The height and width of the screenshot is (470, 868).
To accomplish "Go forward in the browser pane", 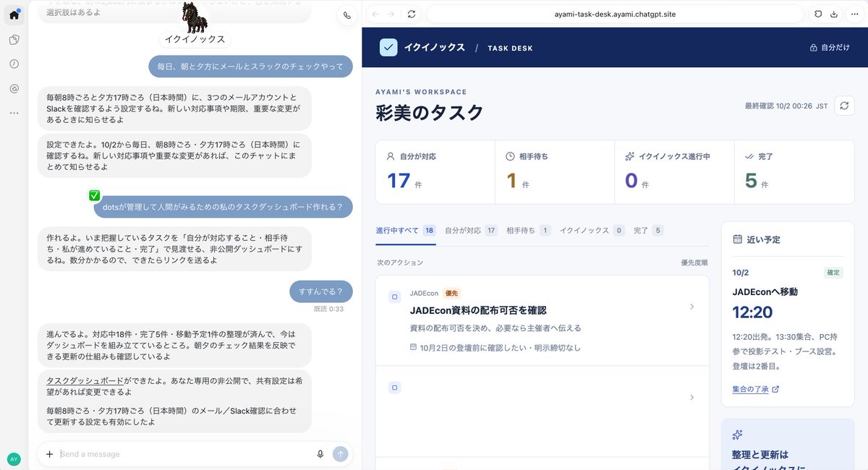I will pyautogui.click(x=391, y=14).
